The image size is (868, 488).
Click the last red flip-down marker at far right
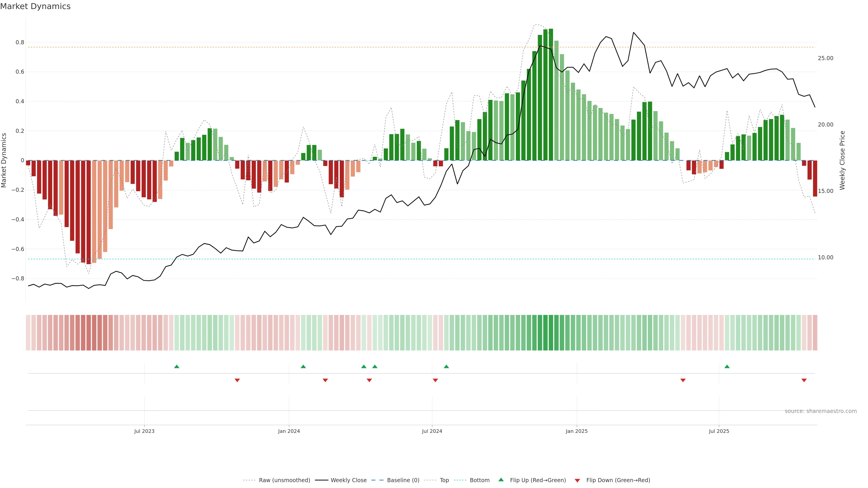(x=804, y=380)
